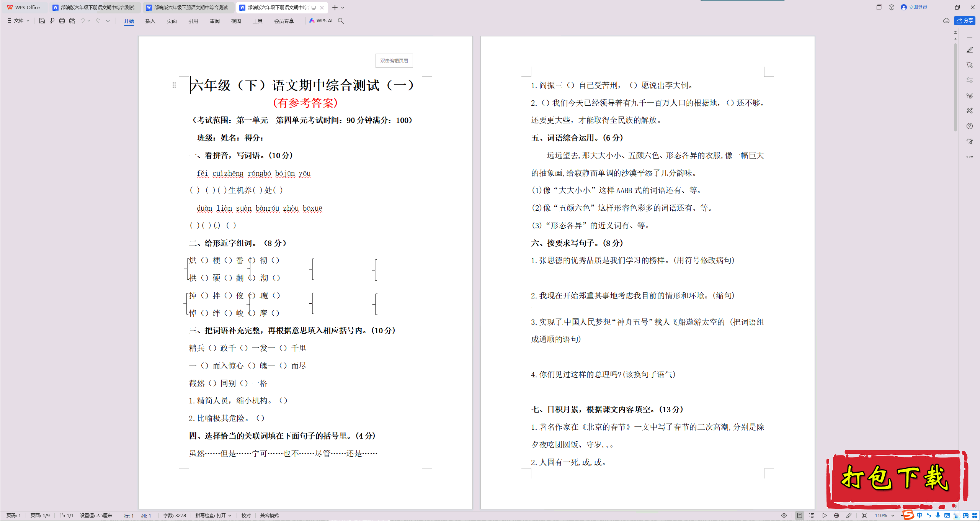Click the Print icon
Screen dimensions: 980x521
click(x=62, y=21)
